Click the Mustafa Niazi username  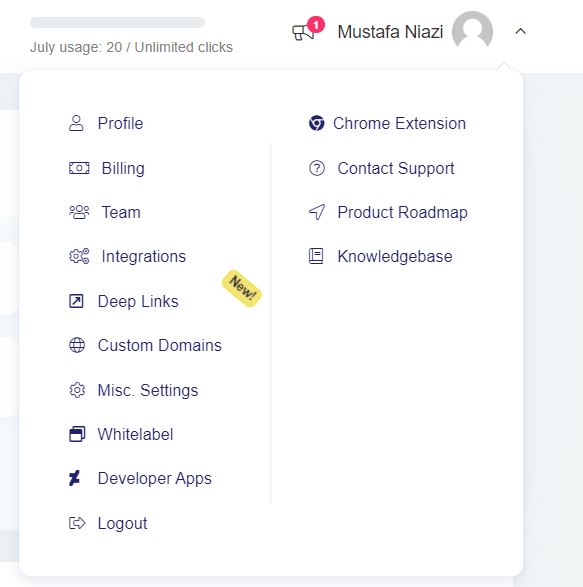(x=390, y=32)
